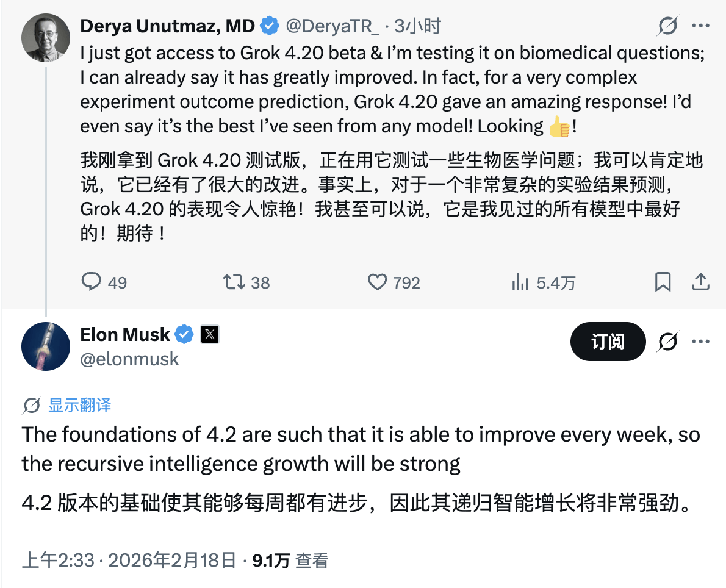The height and width of the screenshot is (588, 726).
Task: Open the @DeryaTR_ handle link
Action: 332,26
